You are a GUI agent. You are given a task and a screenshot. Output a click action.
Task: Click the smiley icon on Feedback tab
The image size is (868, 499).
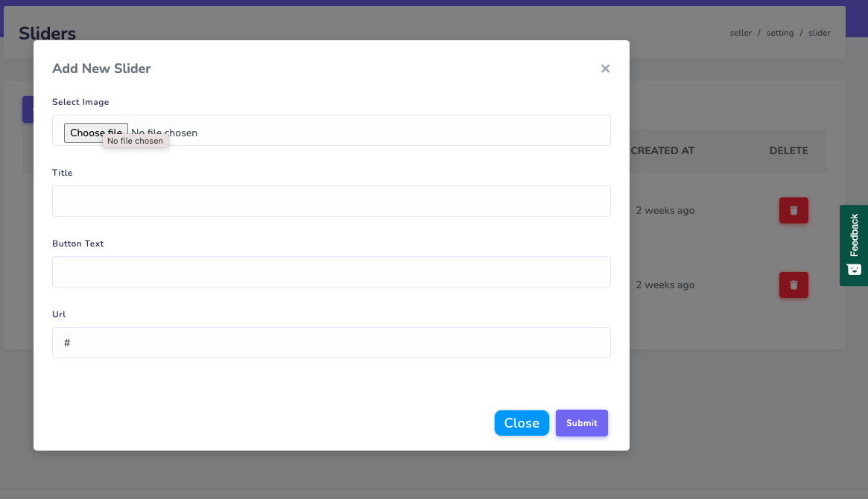pyautogui.click(x=854, y=269)
